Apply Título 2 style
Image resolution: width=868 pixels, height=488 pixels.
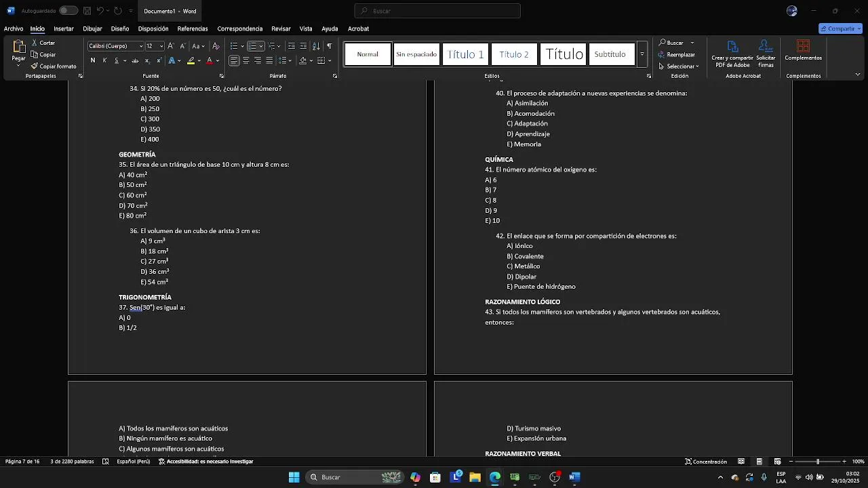514,54
